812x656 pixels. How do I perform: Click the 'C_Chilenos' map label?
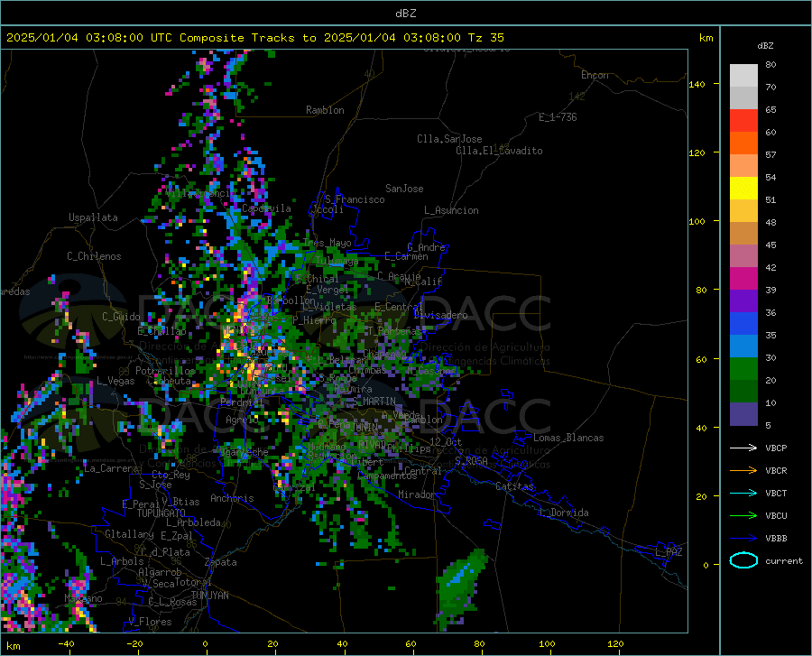tap(94, 256)
